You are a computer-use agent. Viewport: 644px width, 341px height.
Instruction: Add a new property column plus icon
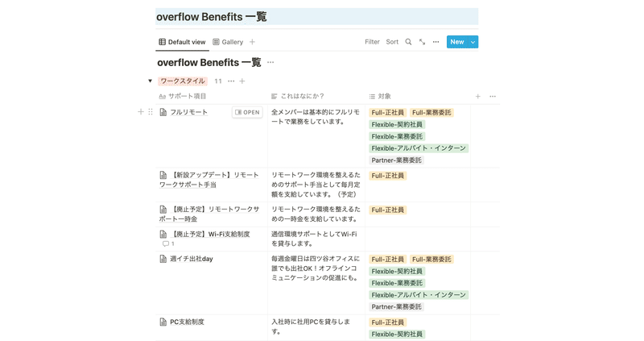[477, 96]
